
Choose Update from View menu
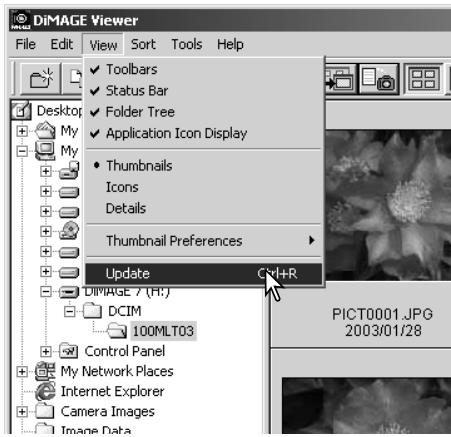(204, 274)
